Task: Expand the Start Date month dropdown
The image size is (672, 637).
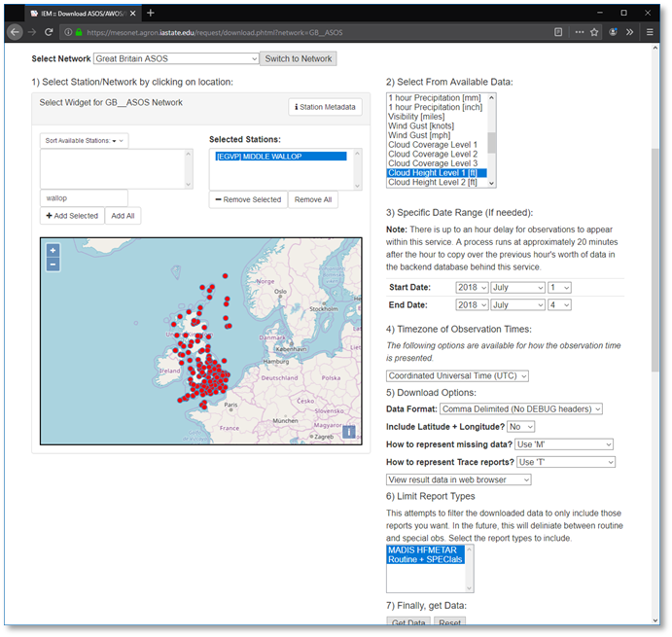Action: (x=517, y=288)
